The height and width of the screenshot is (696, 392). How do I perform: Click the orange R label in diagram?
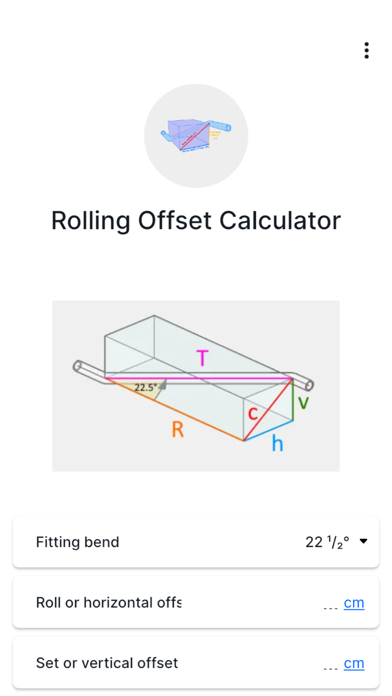pos(178,430)
